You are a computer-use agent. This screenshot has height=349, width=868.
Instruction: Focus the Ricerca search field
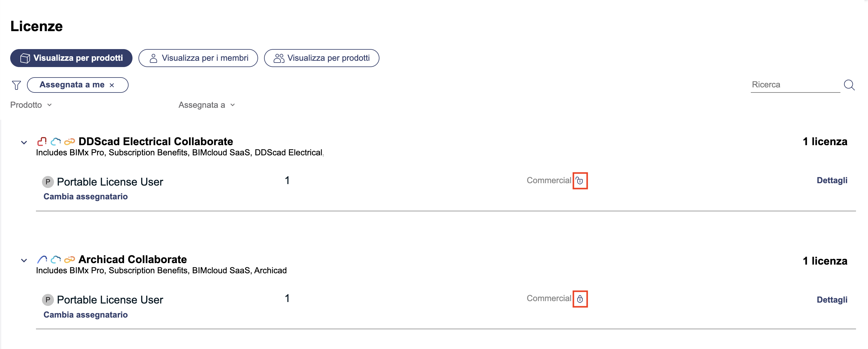(x=795, y=85)
